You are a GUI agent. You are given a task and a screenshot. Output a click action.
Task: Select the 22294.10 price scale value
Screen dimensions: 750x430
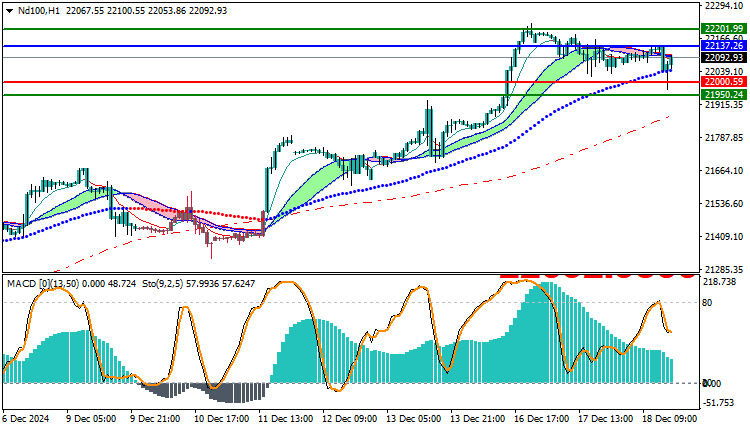724,6
